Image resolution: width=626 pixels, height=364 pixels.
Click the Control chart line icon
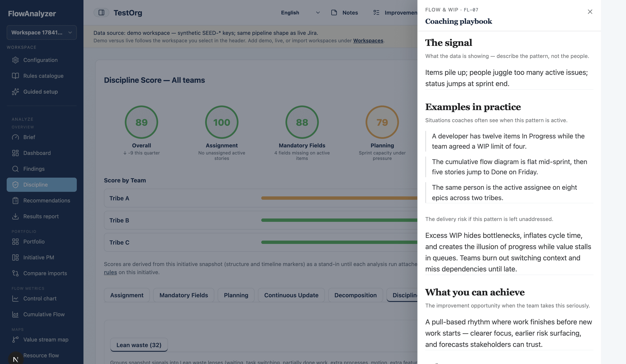15,299
